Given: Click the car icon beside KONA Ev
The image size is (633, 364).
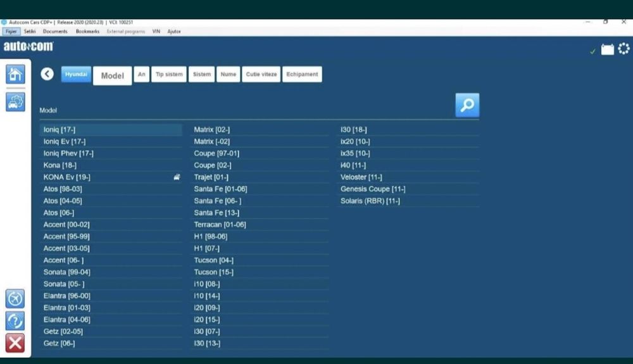Looking at the screenshot, I should coord(177,177).
